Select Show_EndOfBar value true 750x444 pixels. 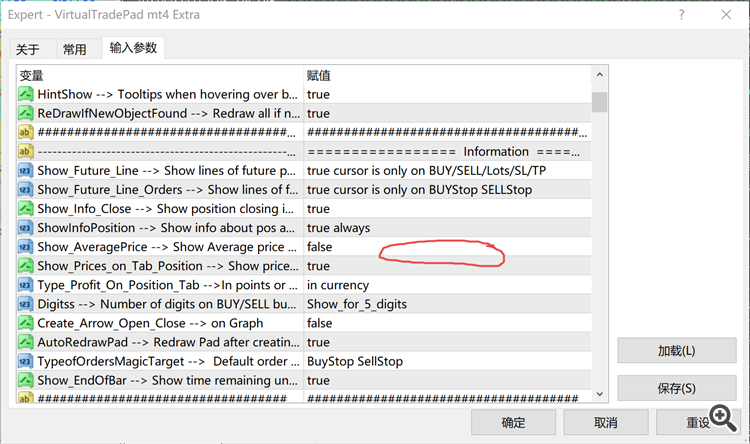tap(318, 381)
